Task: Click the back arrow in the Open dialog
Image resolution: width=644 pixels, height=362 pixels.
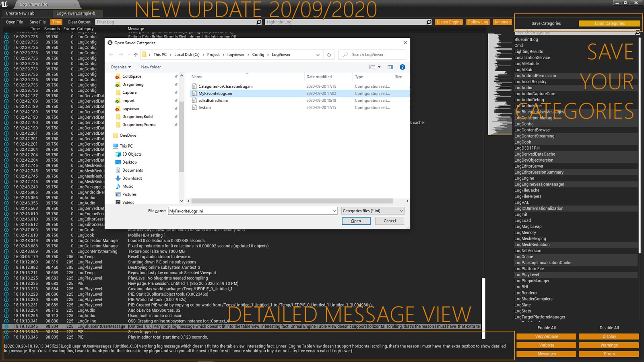Action: click(x=111, y=54)
